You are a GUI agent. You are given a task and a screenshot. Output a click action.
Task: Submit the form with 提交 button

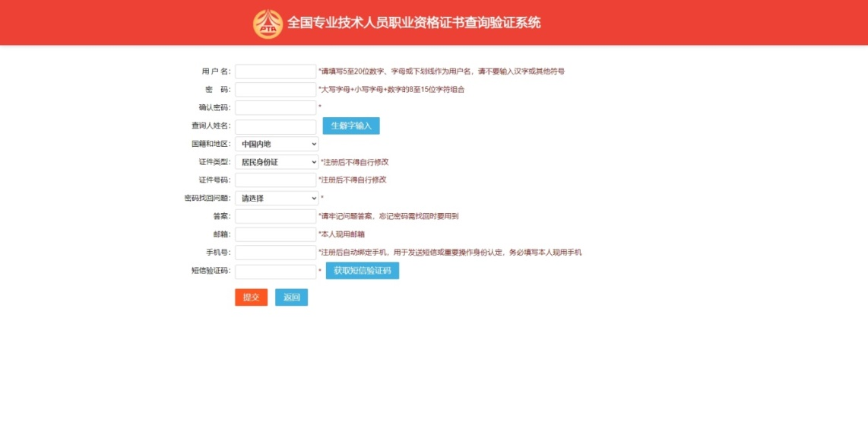[251, 297]
